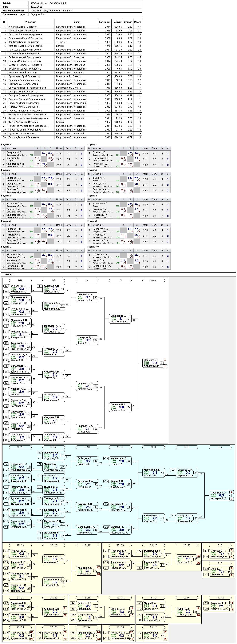Click the "Город" column header
This screenshot has width=237, height=644.
[x=76, y=22]
